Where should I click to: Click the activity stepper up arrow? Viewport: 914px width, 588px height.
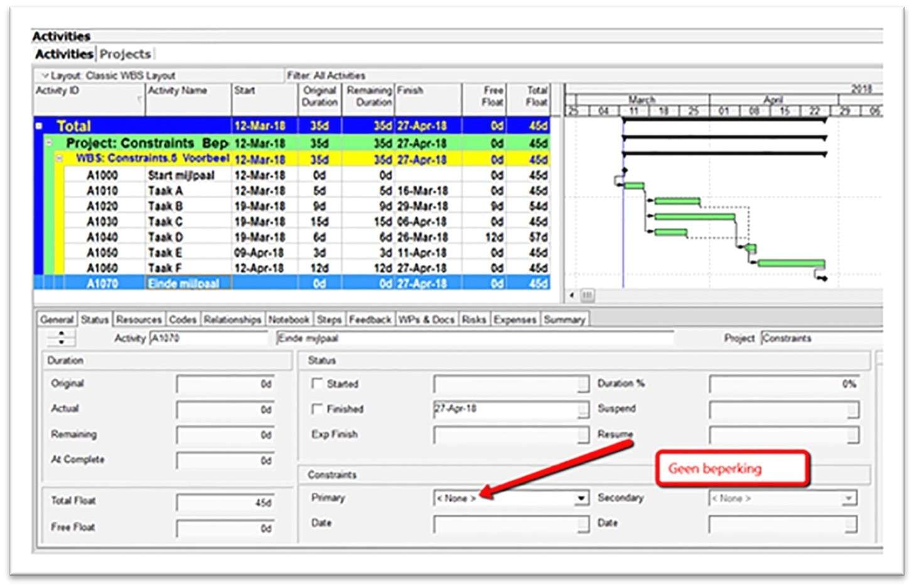(61, 334)
